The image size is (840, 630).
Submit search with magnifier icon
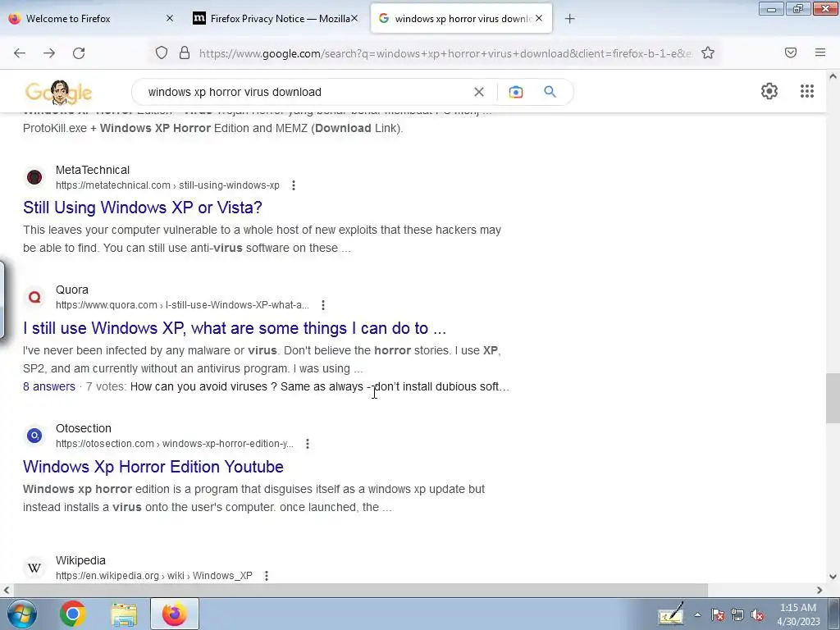pos(550,92)
